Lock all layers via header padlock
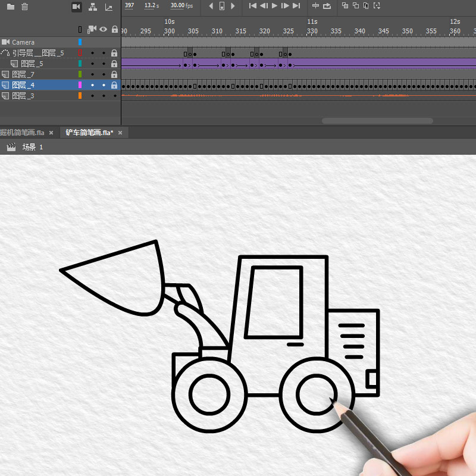Screen dimensions: 476x476 (114, 29)
